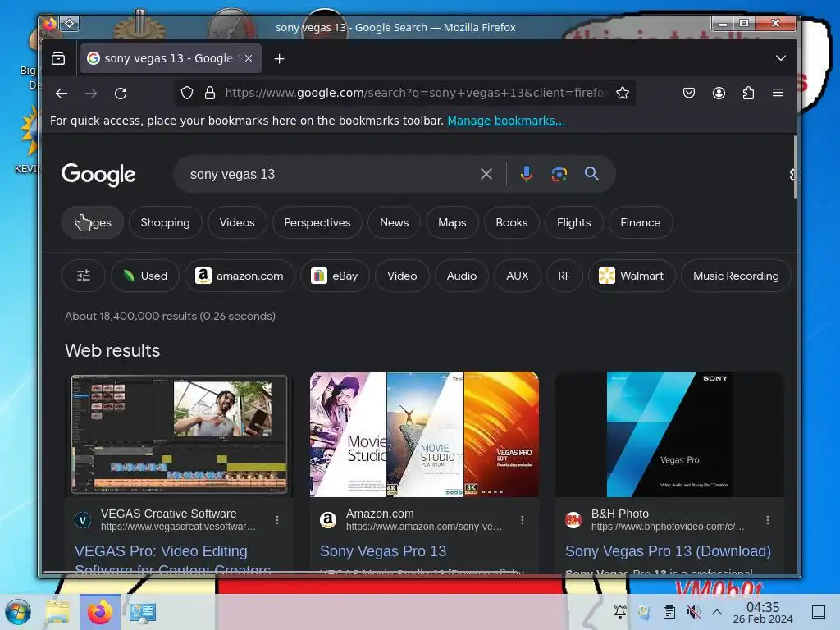
Task: Open the notification bell tray icon
Action: pos(620,612)
